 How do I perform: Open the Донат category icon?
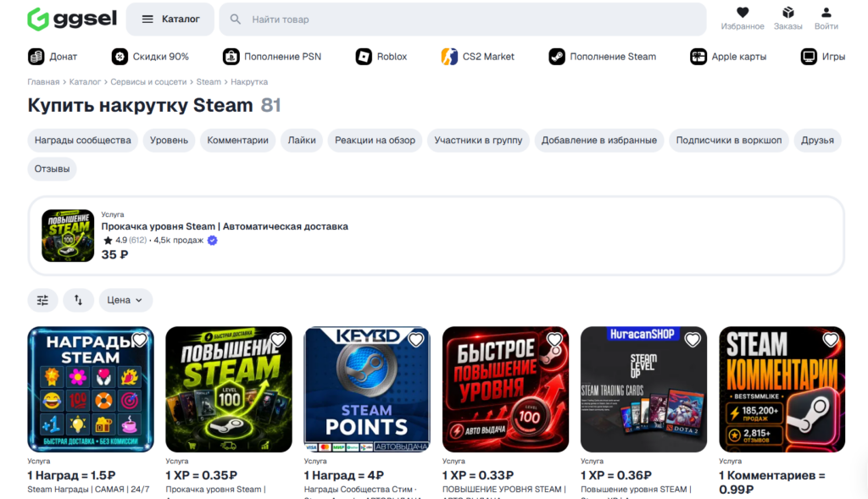[36, 57]
